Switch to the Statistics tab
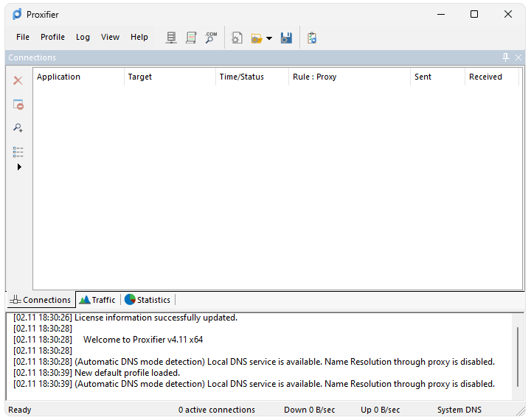 point(147,300)
